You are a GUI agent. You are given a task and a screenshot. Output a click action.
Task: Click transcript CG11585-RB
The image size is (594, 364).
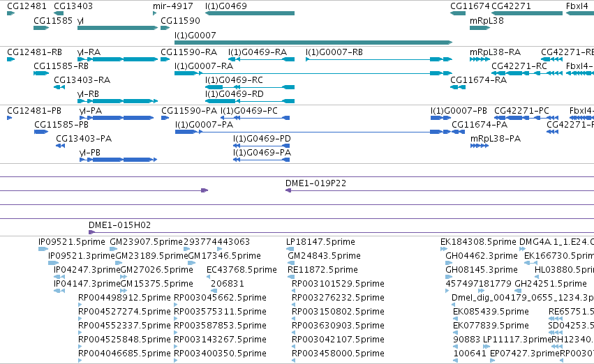coord(61,66)
